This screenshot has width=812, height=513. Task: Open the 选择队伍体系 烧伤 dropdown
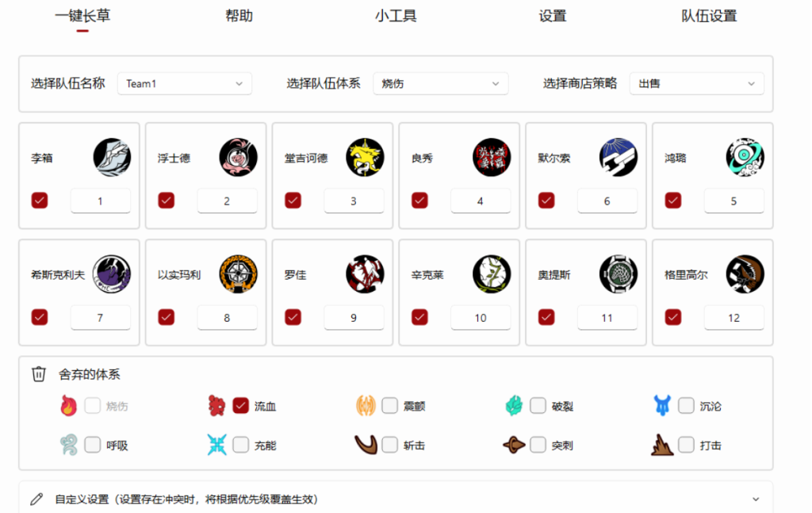pos(440,83)
